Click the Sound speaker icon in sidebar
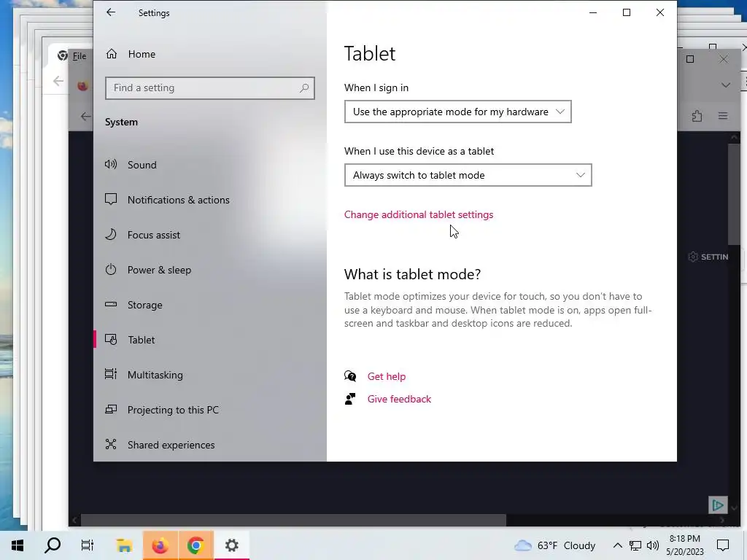Screen dimensions: 747x560 [x=111, y=164]
